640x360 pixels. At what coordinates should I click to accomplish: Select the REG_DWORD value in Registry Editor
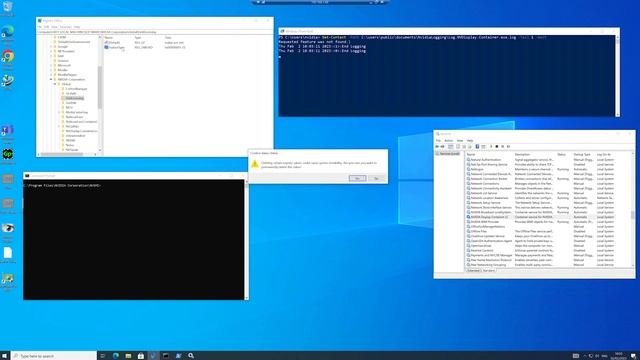point(115,47)
